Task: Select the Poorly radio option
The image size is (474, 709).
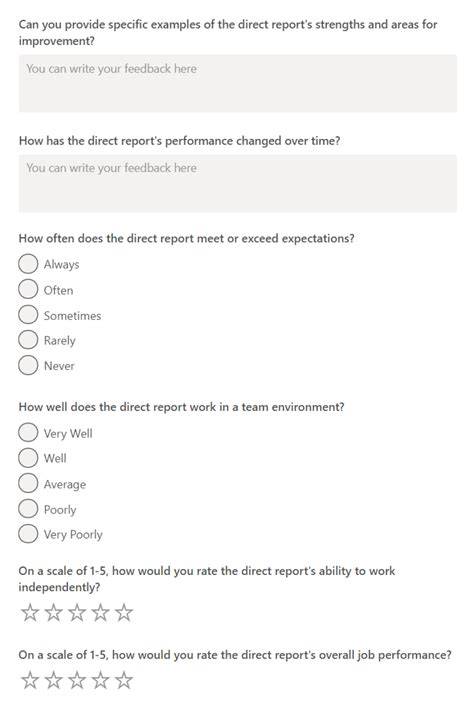Action: coord(28,508)
